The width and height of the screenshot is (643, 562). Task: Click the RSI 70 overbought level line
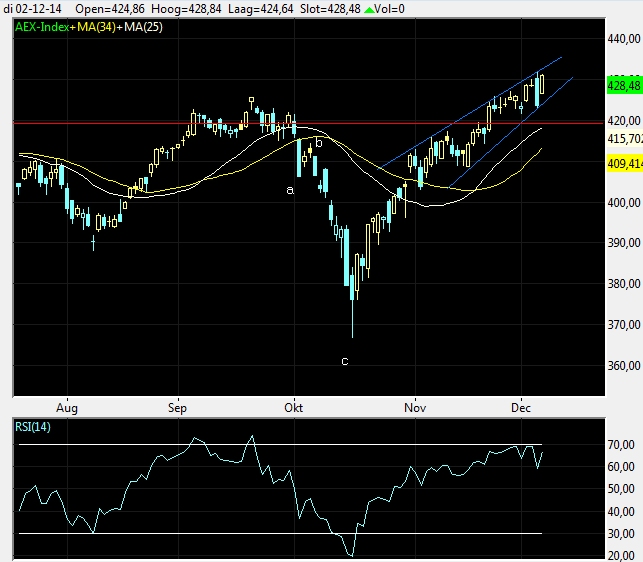tap(300, 444)
